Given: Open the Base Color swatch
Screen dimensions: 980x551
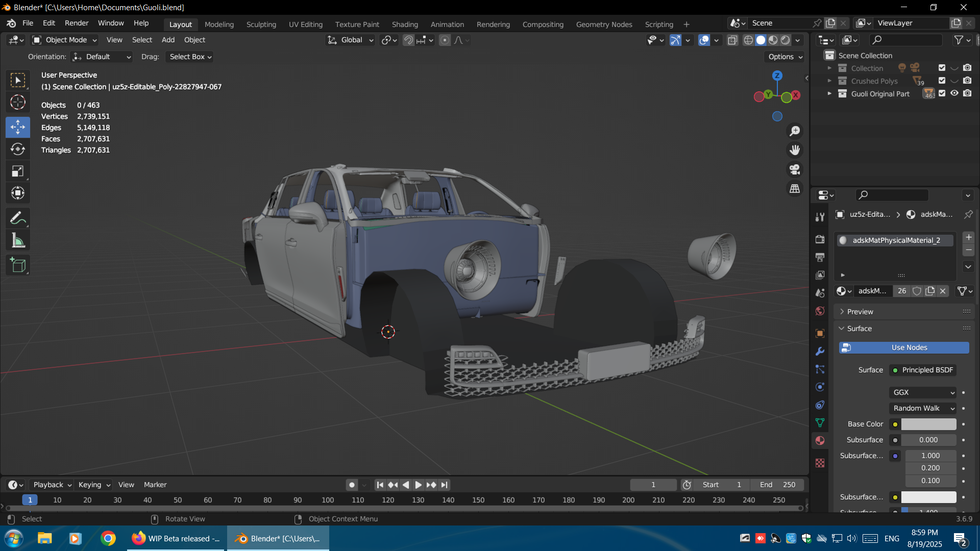Looking at the screenshot, I should pos(928,424).
